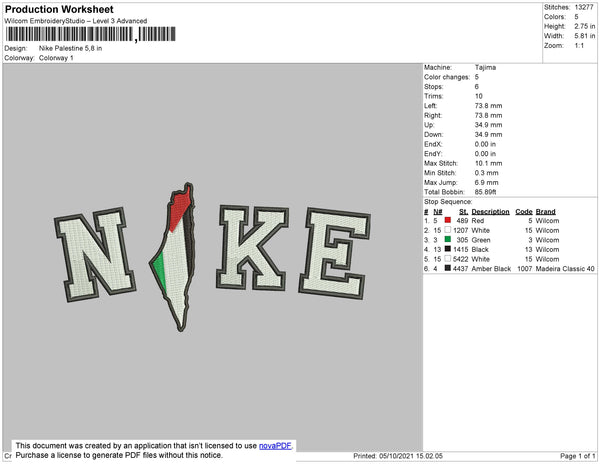Click the White swatch in stop row 5
The height and width of the screenshot is (464, 600).
pyautogui.click(x=448, y=259)
